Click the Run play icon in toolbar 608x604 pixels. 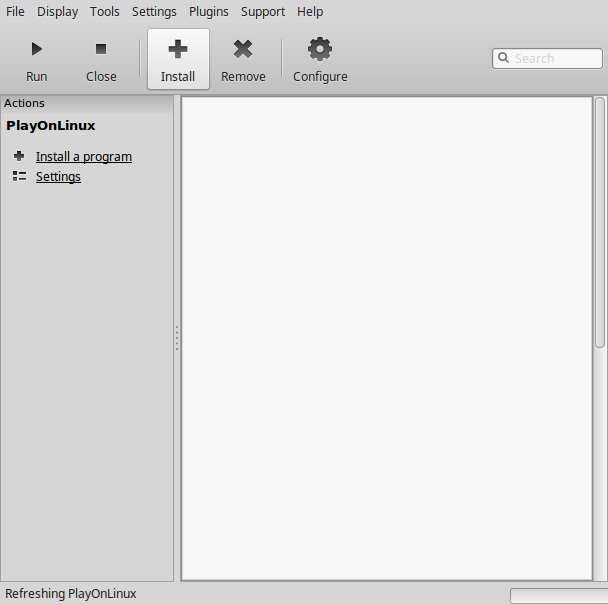(36, 49)
